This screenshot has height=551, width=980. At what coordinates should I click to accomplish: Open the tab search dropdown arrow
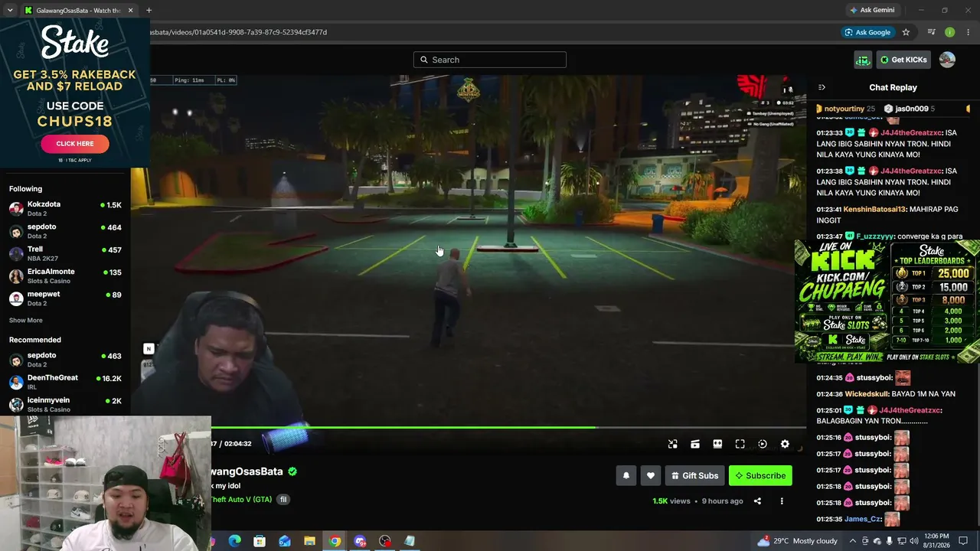10,11
